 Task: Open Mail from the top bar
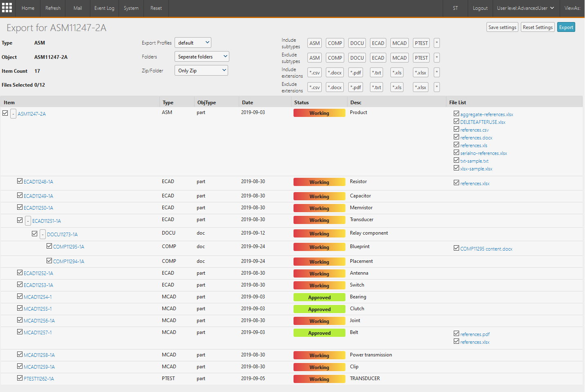[78, 8]
